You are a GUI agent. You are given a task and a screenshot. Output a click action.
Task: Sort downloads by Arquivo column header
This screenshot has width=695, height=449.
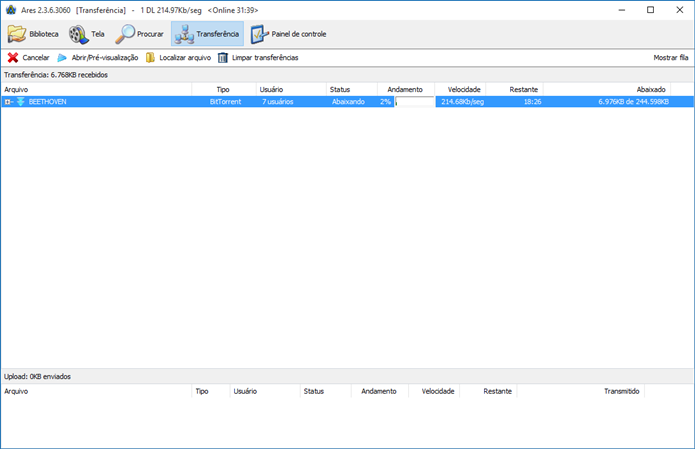pyautogui.click(x=96, y=90)
